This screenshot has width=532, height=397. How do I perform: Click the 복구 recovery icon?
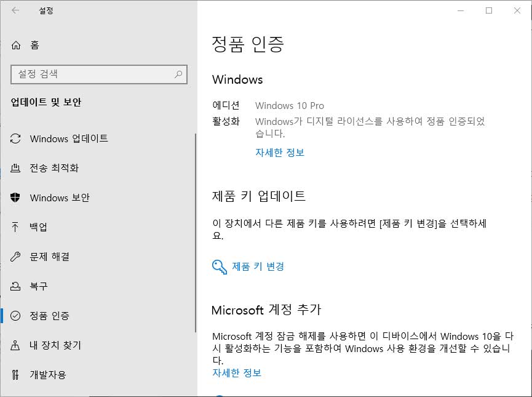(15, 286)
